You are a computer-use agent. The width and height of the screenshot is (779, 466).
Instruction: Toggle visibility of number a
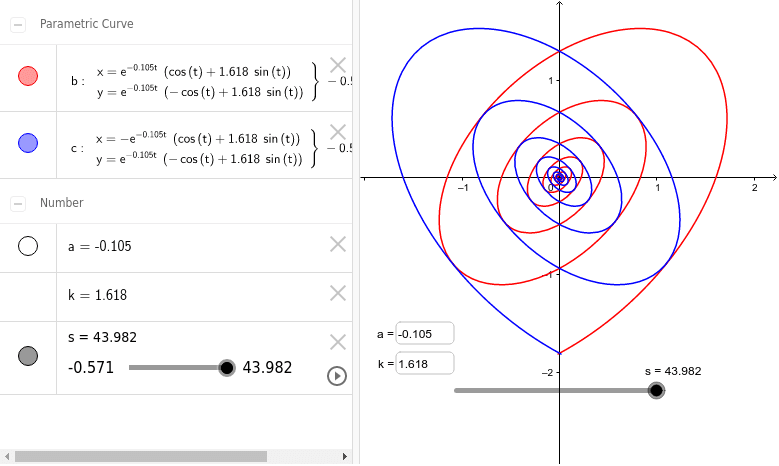[28, 246]
